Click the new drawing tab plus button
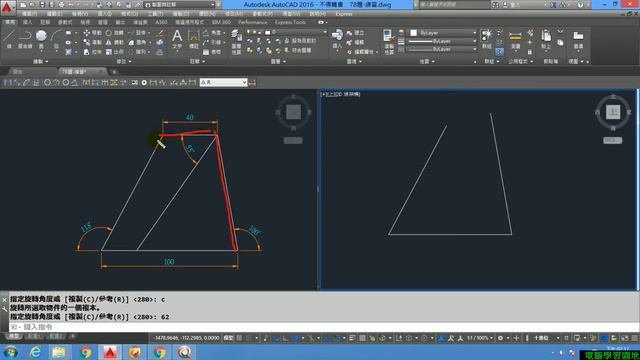640x360 pixels. pyautogui.click(x=114, y=72)
